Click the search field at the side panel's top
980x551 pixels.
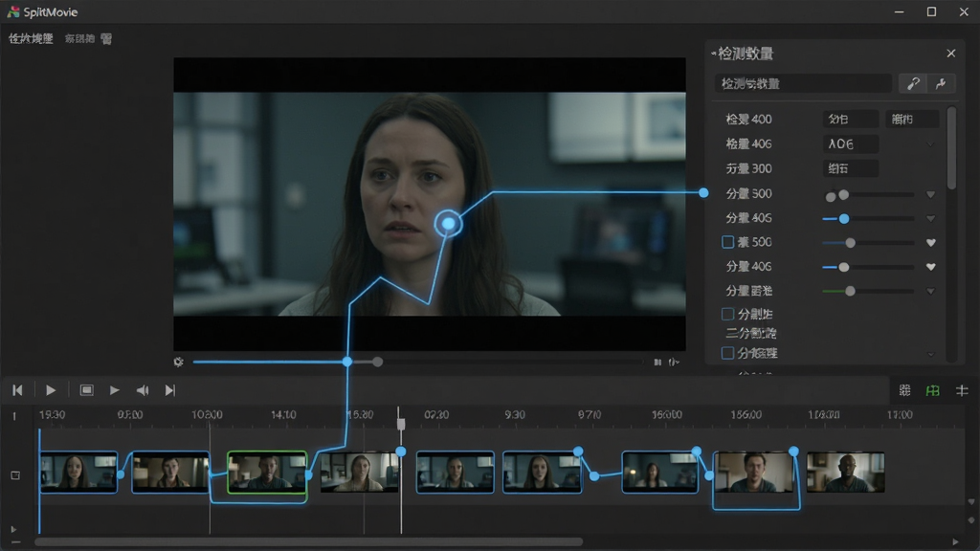pyautogui.click(x=803, y=83)
